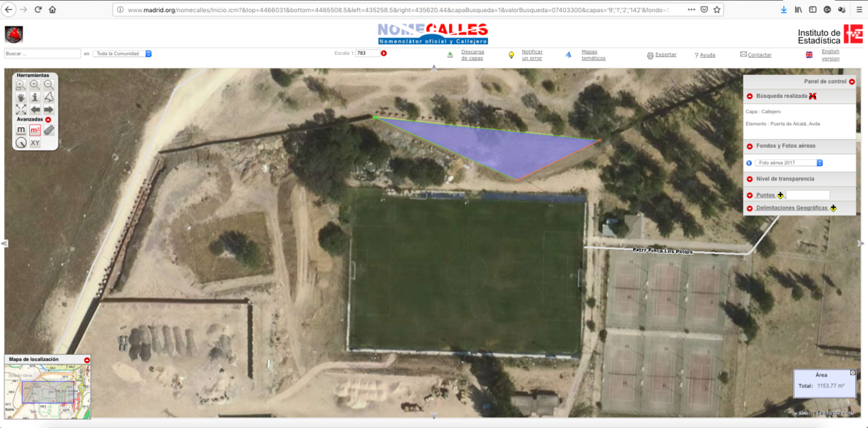The width and height of the screenshot is (868, 428).
Task: Collapse the Mapa de localización panel
Action: 87,360
